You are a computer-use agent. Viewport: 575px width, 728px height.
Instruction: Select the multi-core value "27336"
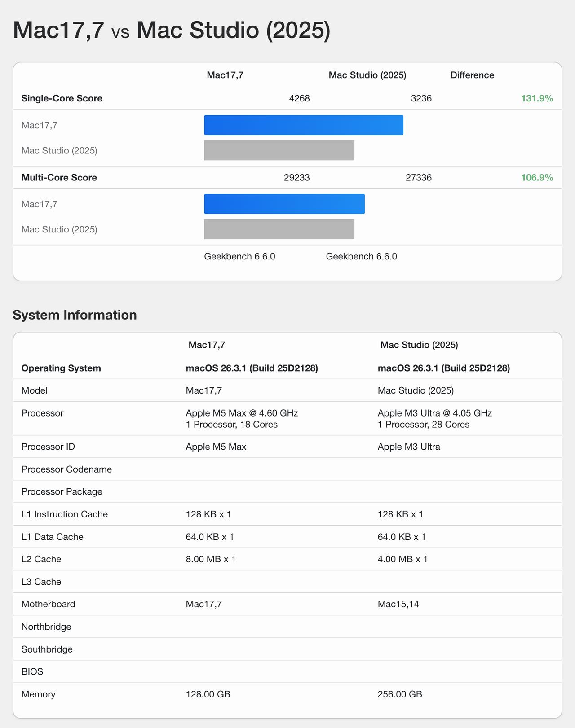[419, 177]
